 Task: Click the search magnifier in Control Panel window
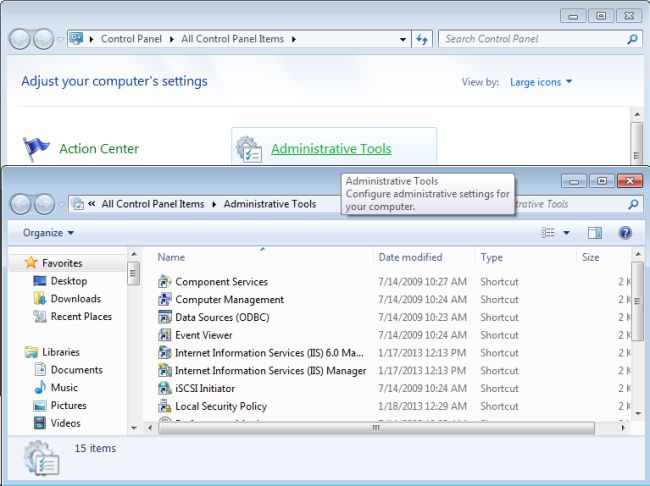pyautogui.click(x=633, y=39)
